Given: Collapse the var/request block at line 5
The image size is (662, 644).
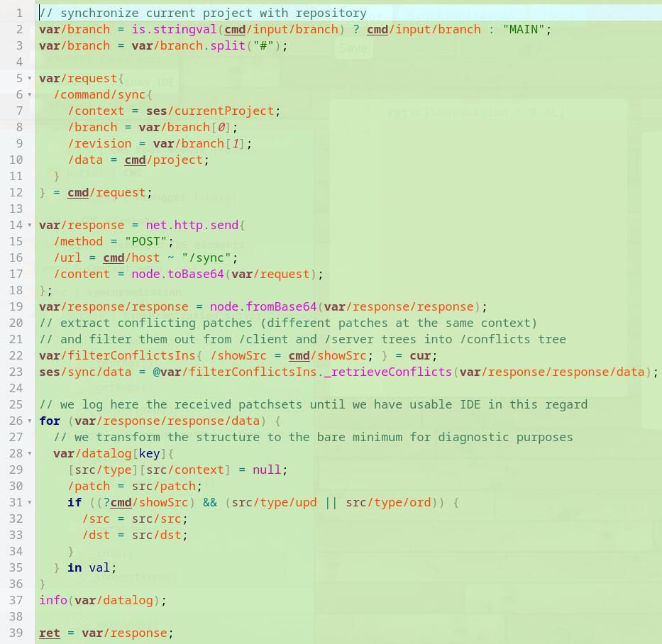Looking at the screenshot, I should pyautogui.click(x=29, y=79).
